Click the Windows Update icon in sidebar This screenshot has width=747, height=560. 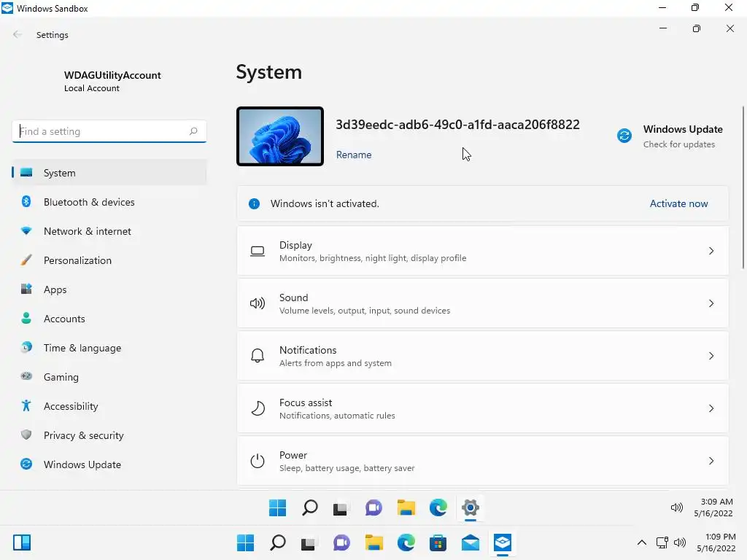click(x=26, y=464)
